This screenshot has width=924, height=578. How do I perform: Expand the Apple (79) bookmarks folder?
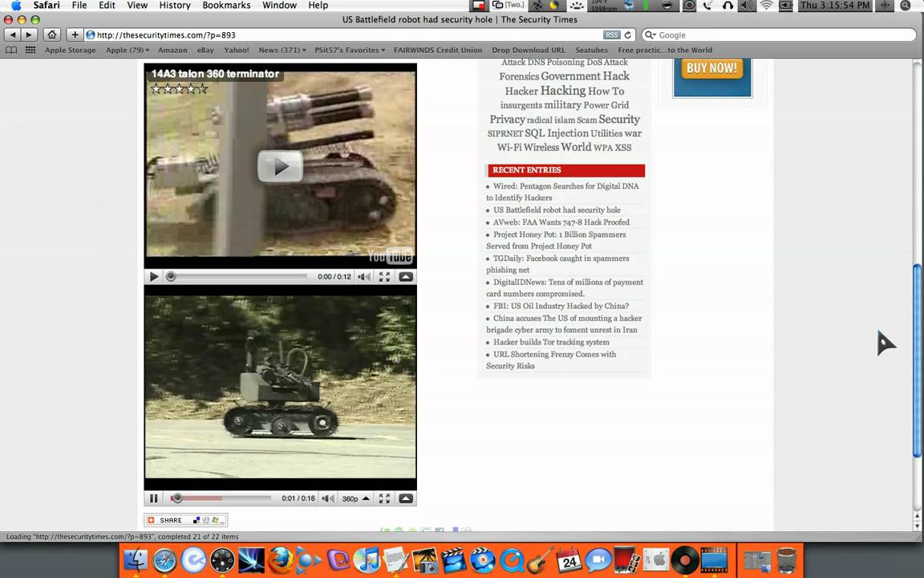click(x=128, y=50)
